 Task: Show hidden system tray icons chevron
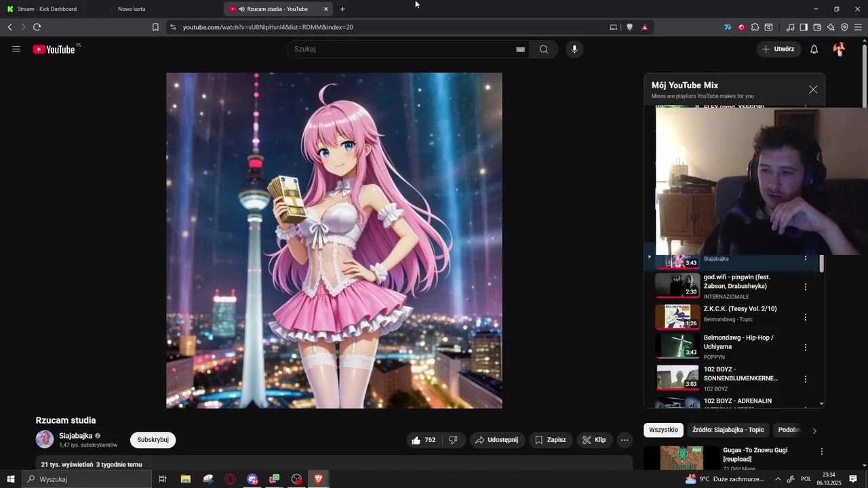click(778, 479)
